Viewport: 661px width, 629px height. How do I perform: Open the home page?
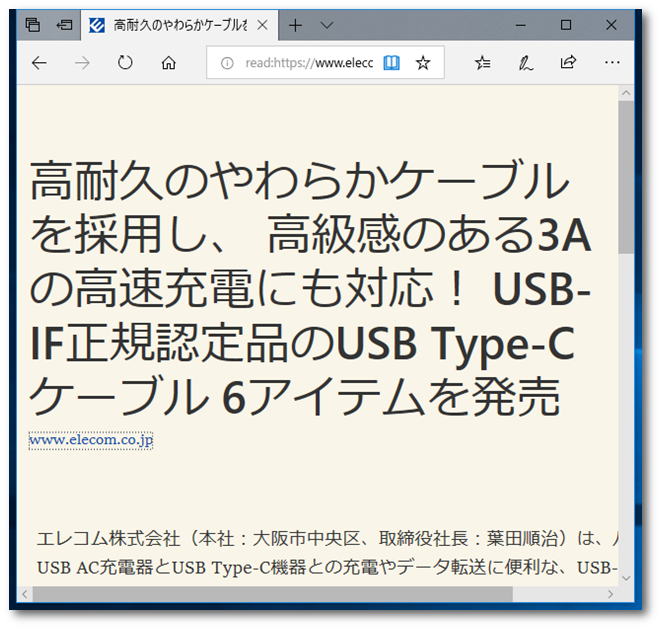tap(169, 63)
